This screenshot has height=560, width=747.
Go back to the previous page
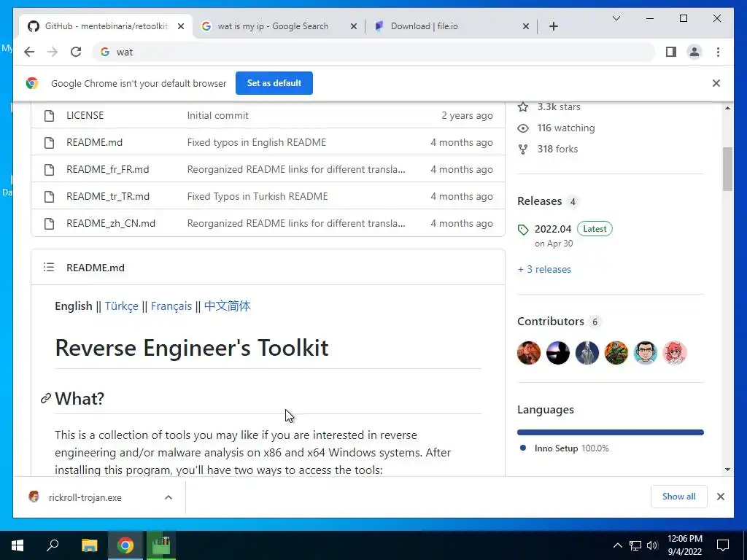click(29, 52)
